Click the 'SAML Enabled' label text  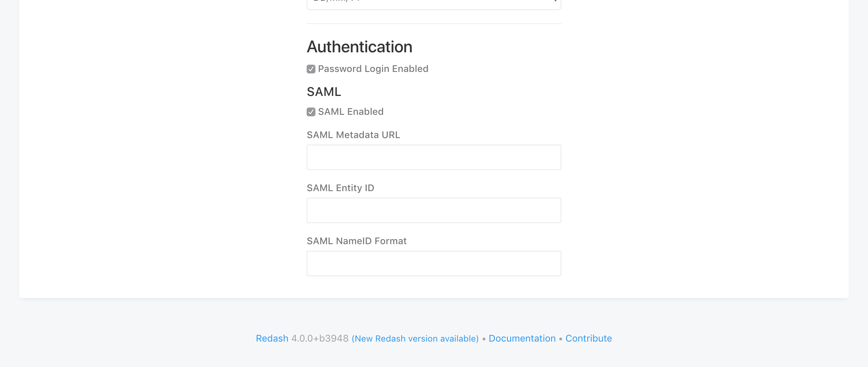tap(351, 112)
